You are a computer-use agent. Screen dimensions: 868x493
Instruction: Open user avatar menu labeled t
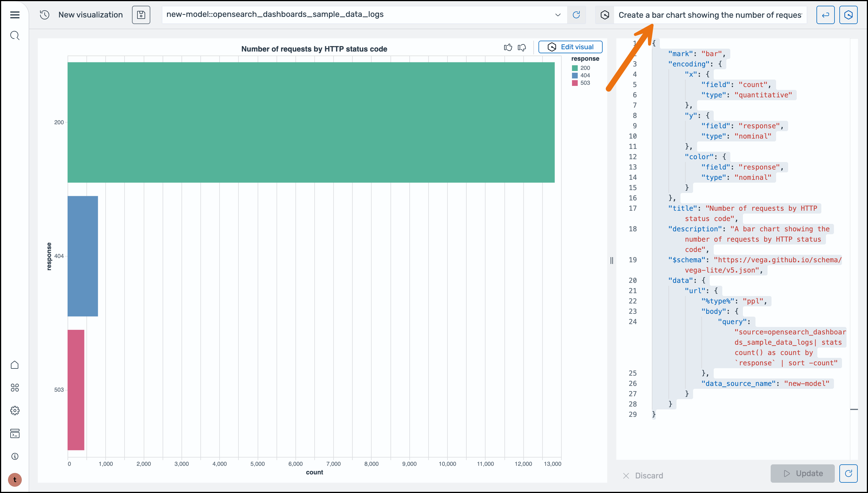click(x=15, y=480)
